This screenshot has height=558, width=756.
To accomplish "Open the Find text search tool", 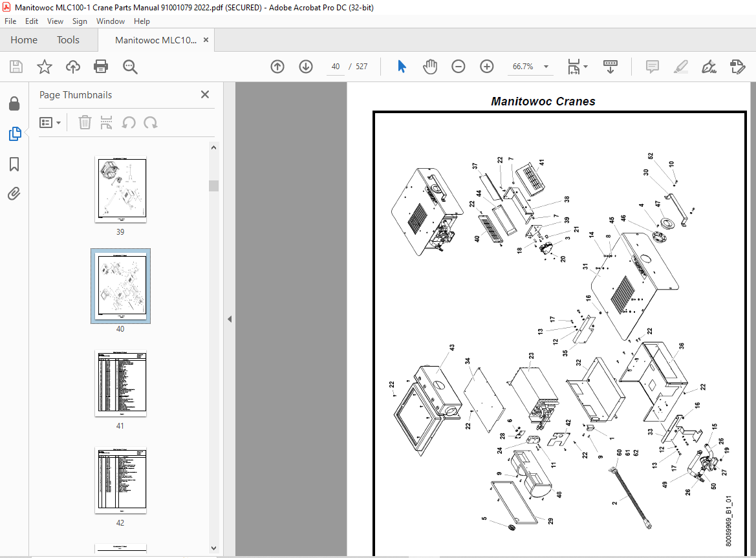I will coord(130,67).
